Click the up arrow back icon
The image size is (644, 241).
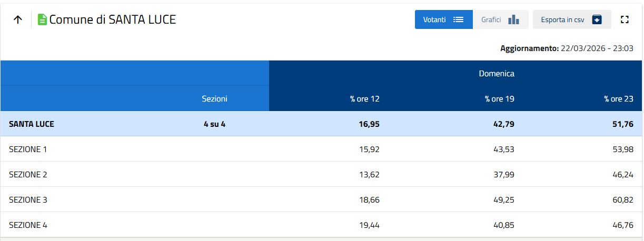pos(18,20)
